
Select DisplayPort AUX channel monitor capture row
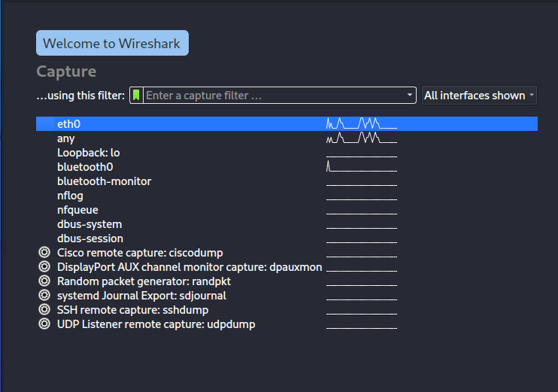pos(287,266)
